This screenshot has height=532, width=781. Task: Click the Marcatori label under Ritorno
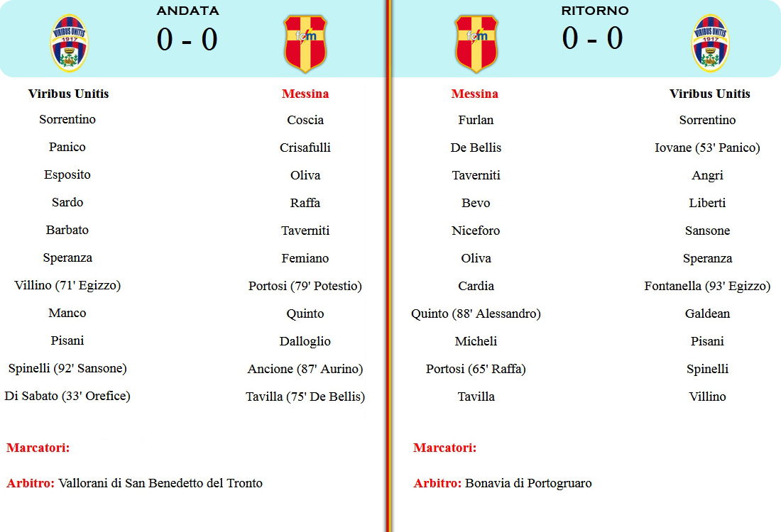click(x=444, y=448)
